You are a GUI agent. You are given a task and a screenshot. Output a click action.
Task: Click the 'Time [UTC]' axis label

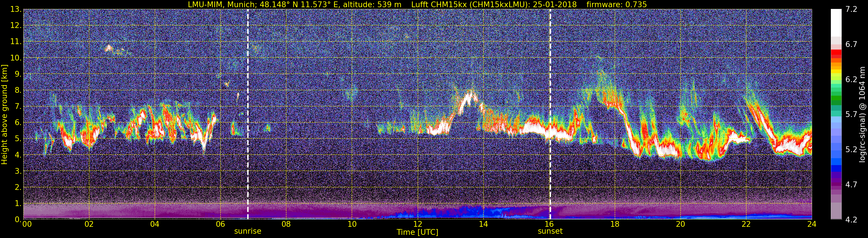[417, 232]
